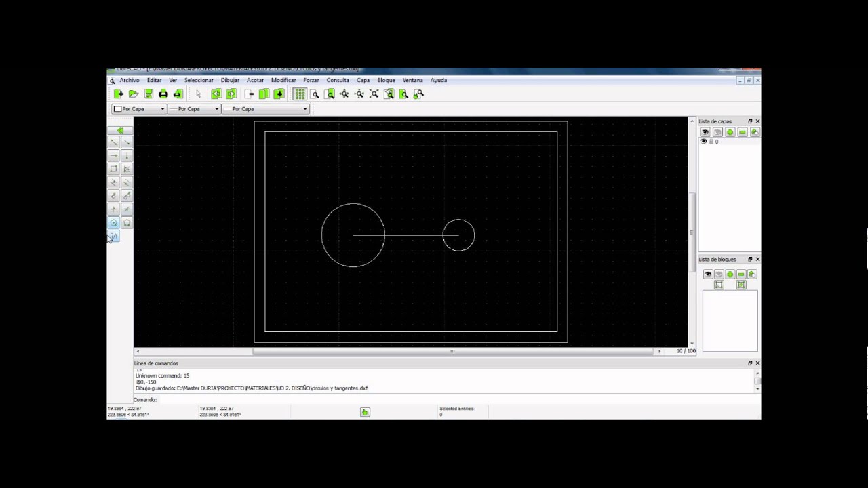Add a new layer with plus icon
Viewport: 868px width, 488px height.
click(730, 132)
